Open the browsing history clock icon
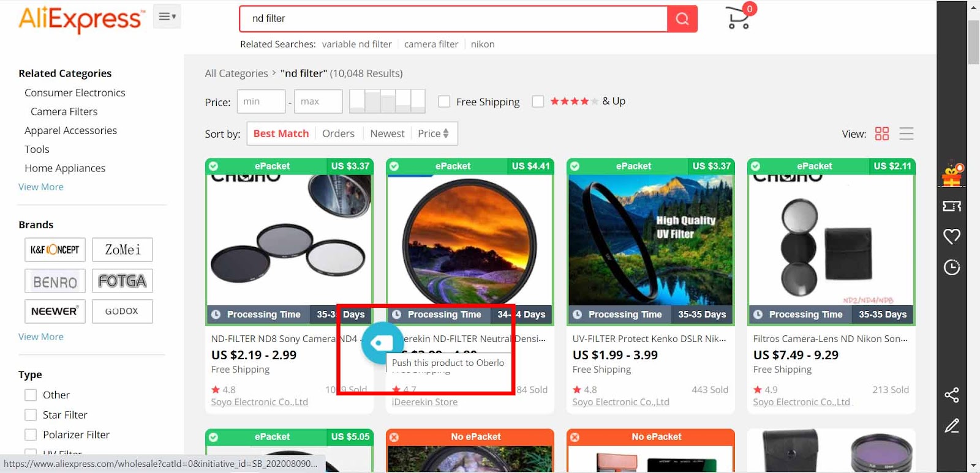Image resolution: width=980 pixels, height=473 pixels. (952, 267)
